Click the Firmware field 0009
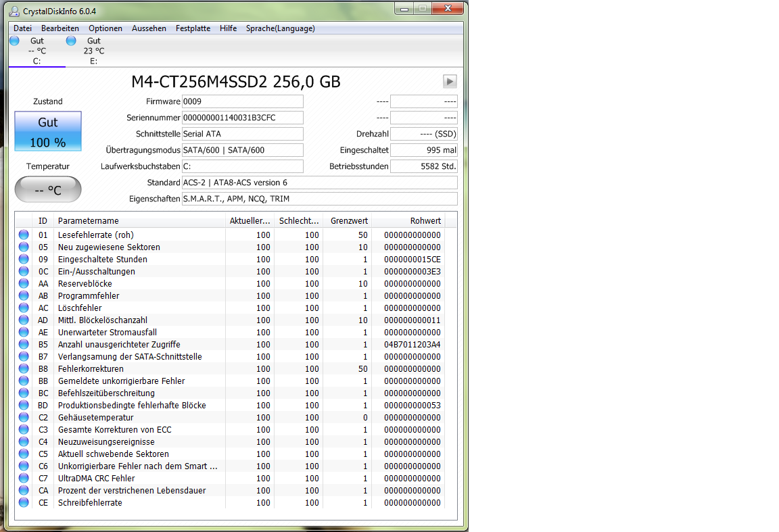This screenshot has width=779, height=532. click(x=243, y=101)
